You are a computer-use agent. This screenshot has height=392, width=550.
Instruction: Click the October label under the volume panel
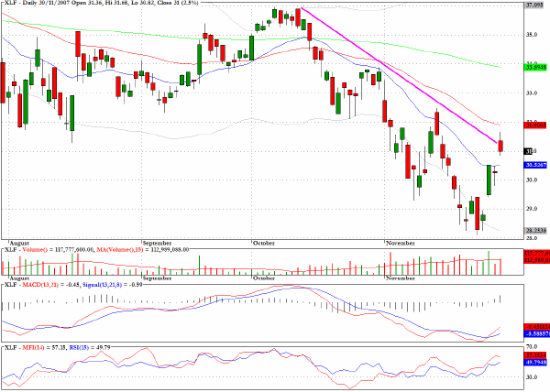pos(264,278)
